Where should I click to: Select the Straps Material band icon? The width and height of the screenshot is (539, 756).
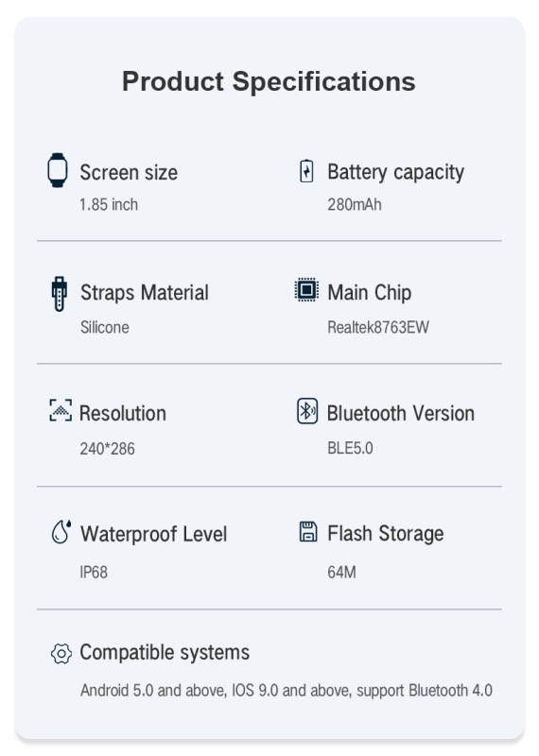tap(60, 294)
